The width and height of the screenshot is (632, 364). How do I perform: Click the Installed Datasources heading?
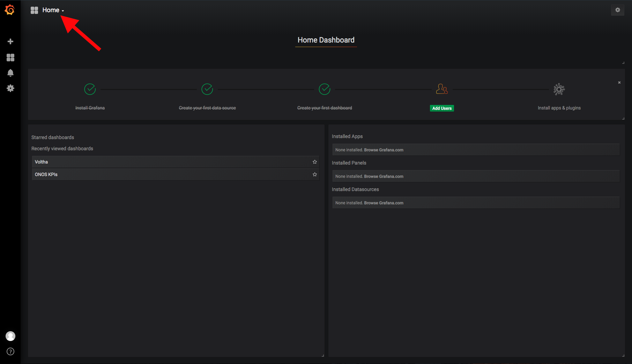pyautogui.click(x=355, y=189)
